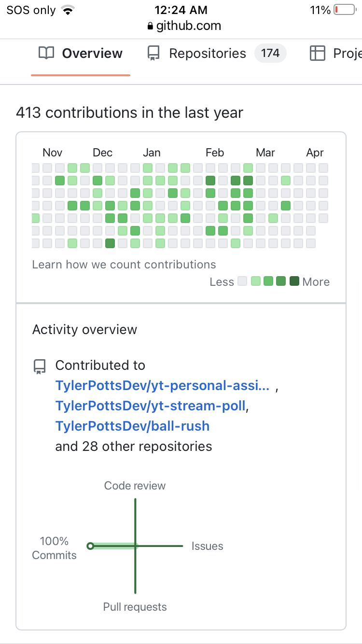Screen dimensions: 362x644
Task: Click the Issues axis label on the chart
Action: pos(207,546)
